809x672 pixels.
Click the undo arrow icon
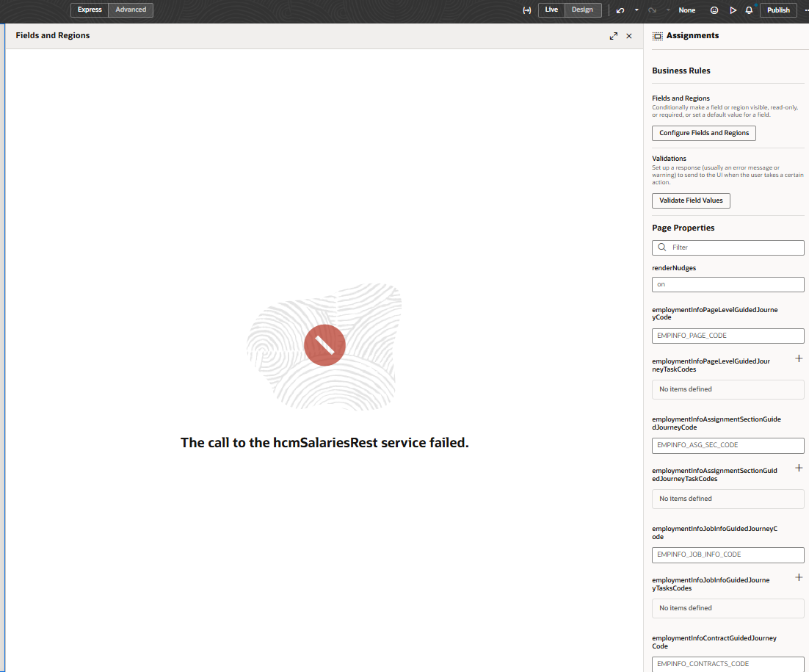point(621,10)
